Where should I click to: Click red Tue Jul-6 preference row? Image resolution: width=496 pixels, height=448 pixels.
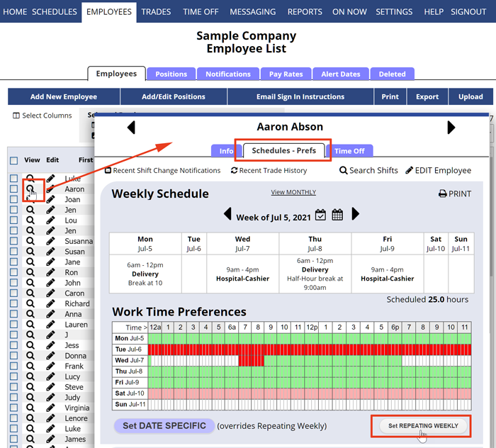(310, 349)
